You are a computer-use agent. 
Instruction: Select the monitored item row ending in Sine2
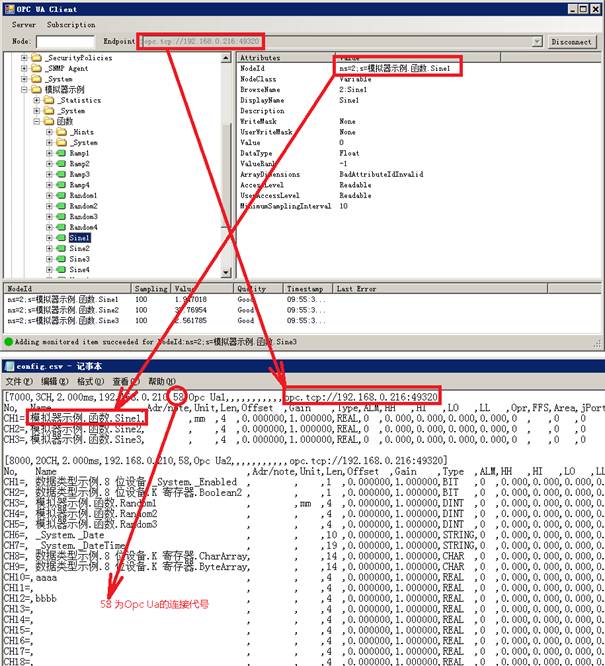tap(60, 310)
